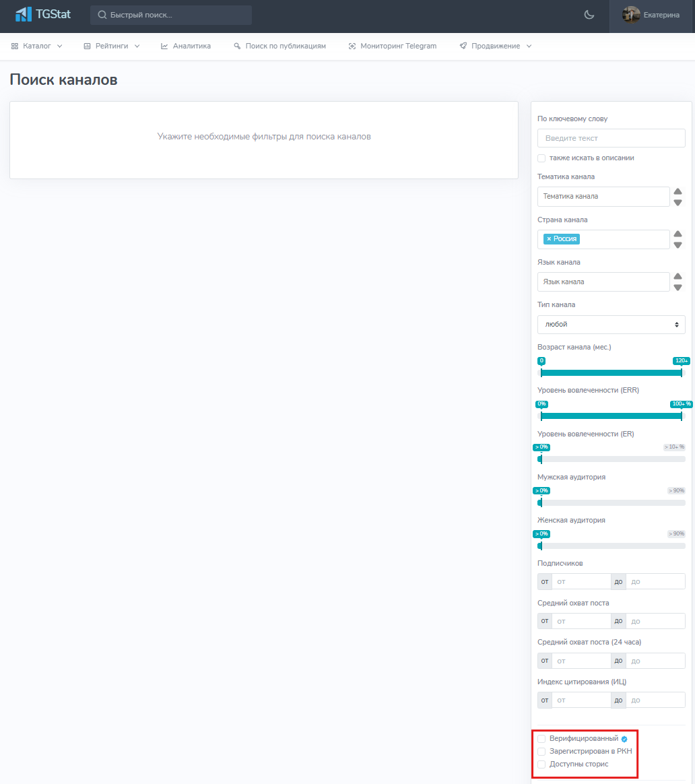Open 'Поиск по публикациям' link

click(279, 46)
